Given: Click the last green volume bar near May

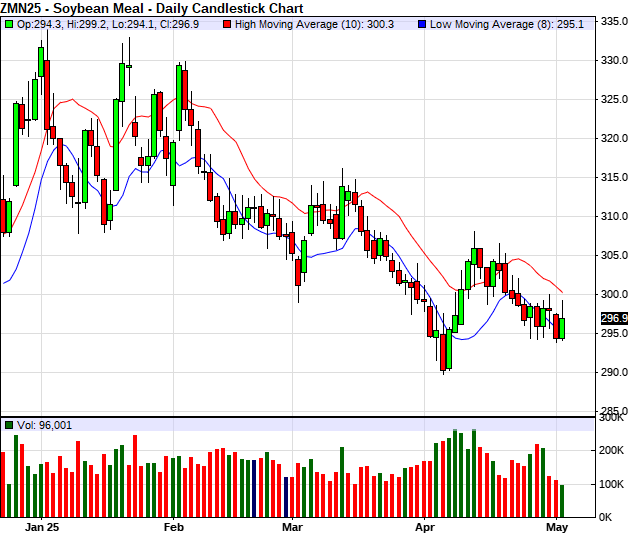Looking at the screenshot, I should click(562, 500).
